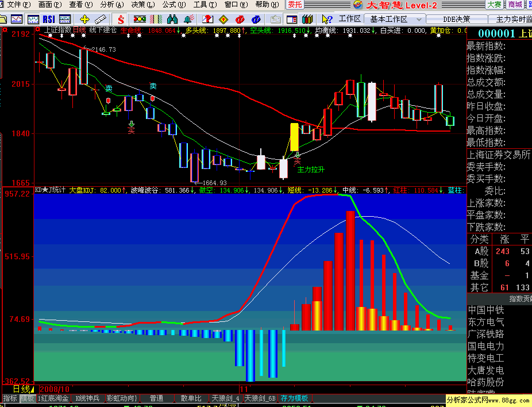Select the 天狼剑_4 template tab
The image size is (532, 407).
[x=225, y=398]
